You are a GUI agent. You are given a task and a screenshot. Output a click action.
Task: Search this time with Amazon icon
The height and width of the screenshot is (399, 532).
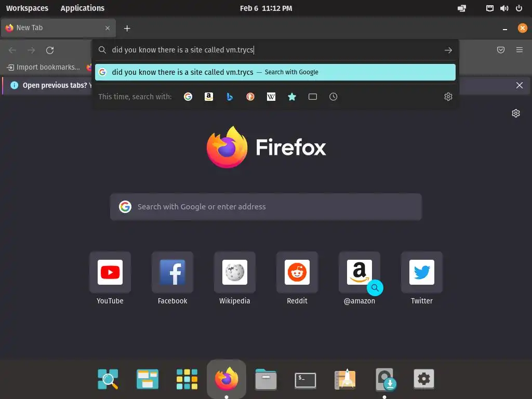pyautogui.click(x=209, y=97)
